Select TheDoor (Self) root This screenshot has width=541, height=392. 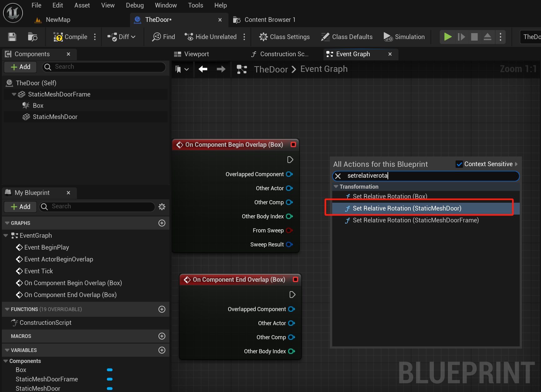[36, 83]
